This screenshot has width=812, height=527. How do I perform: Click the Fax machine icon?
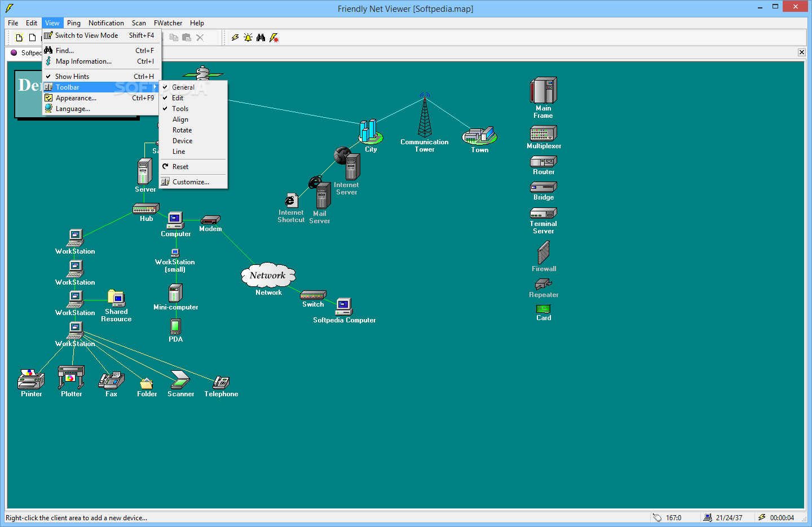[111, 380]
